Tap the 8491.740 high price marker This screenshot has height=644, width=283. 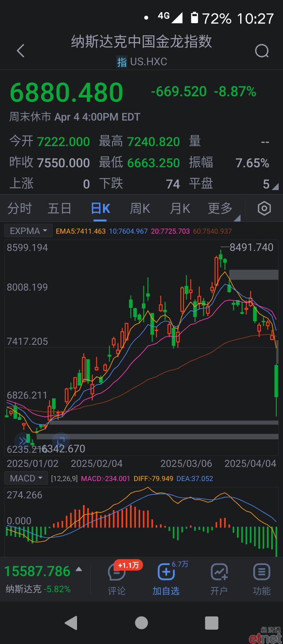point(252,247)
